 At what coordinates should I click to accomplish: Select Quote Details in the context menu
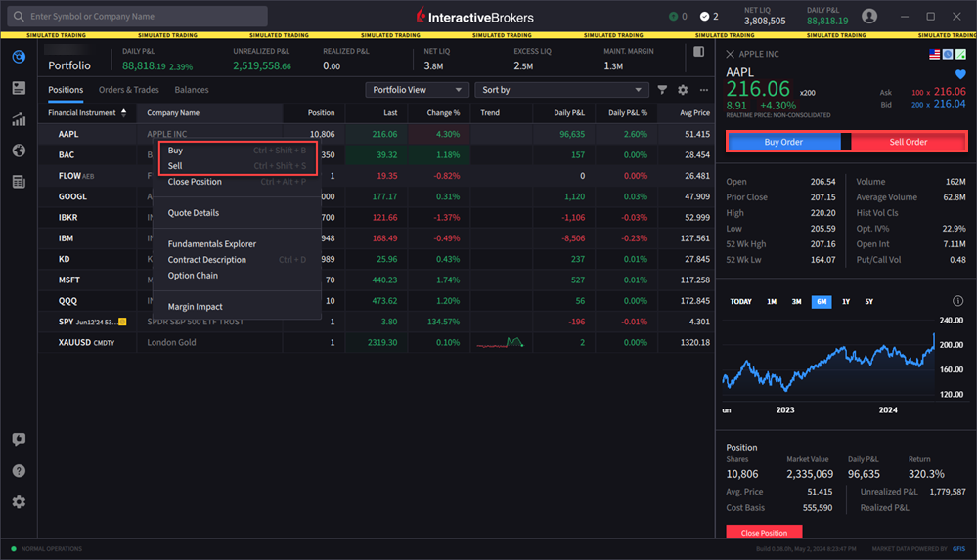[237, 212]
